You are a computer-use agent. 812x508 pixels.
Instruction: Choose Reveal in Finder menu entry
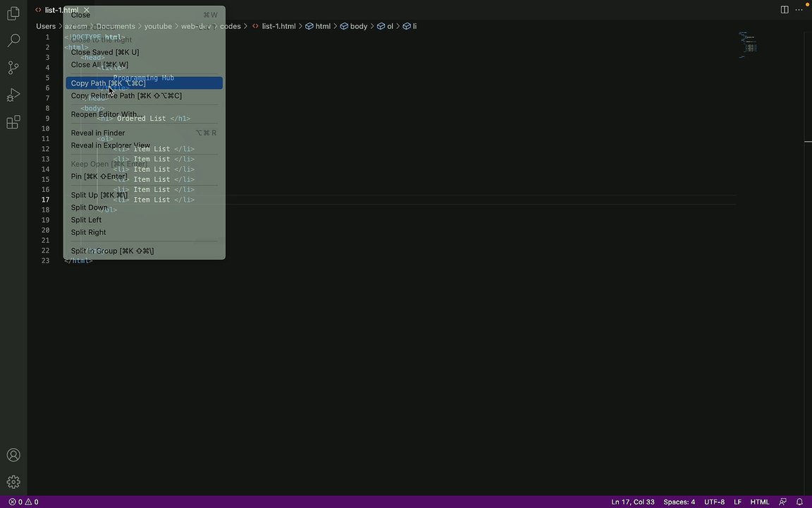(x=98, y=133)
